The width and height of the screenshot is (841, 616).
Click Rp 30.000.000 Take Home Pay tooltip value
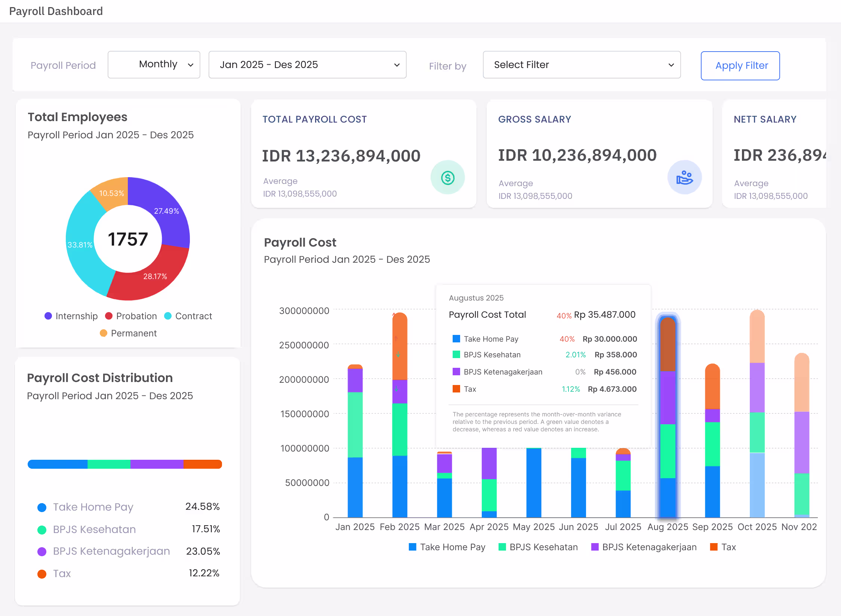coord(610,339)
